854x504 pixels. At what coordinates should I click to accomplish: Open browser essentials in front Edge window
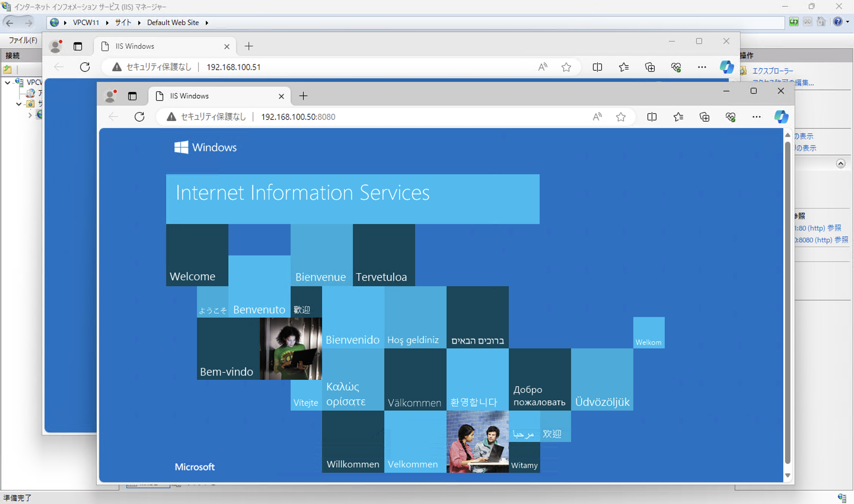tap(731, 117)
